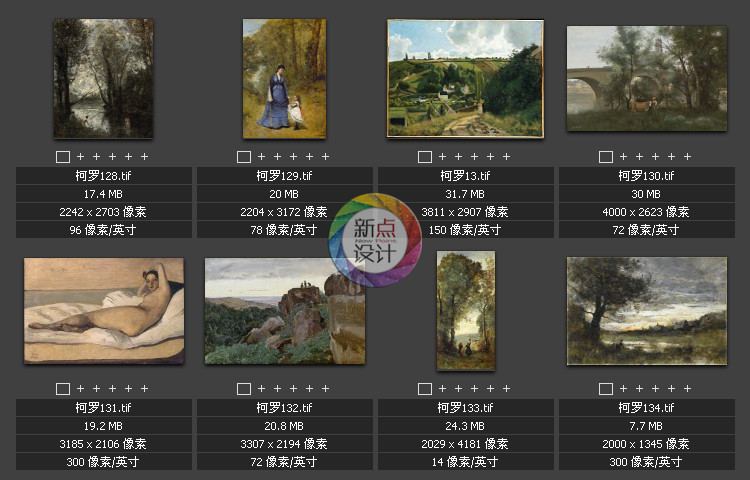Set a three-star rating on 柯罗133.tif

[x=474, y=389]
